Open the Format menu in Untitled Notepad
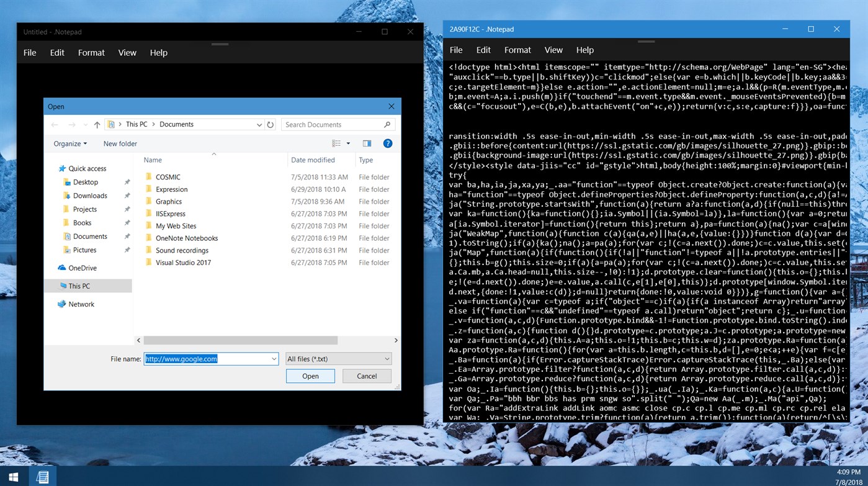The height and width of the screenshot is (486, 868). point(91,53)
